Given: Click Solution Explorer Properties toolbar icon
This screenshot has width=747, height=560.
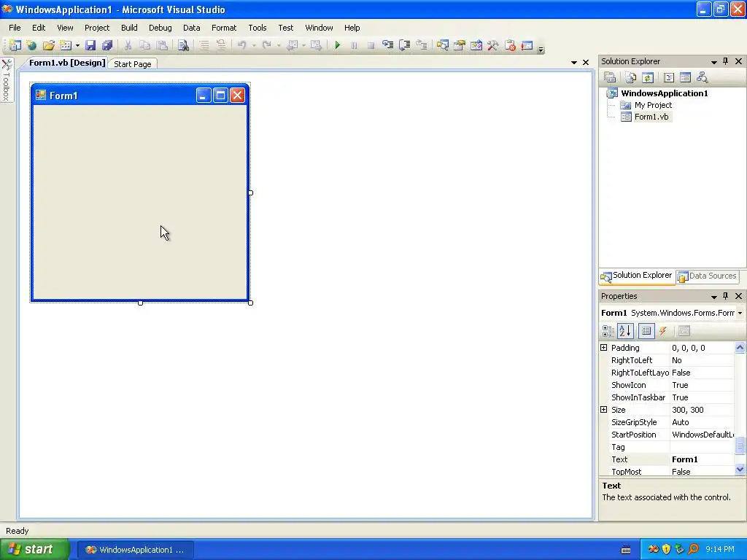Looking at the screenshot, I should click(x=610, y=77).
